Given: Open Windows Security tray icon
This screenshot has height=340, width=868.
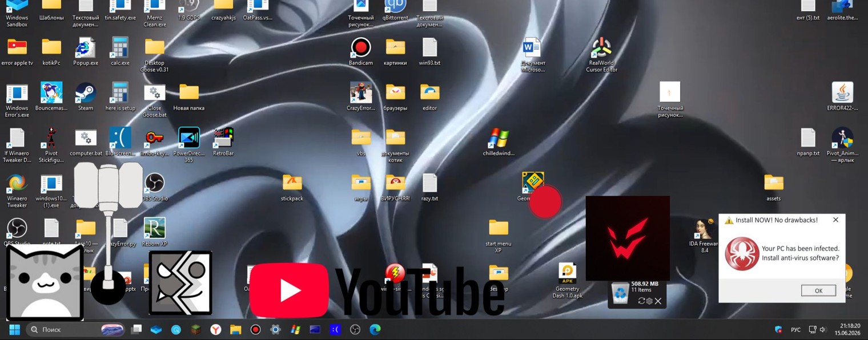Looking at the screenshot, I should pyautogui.click(x=778, y=330).
